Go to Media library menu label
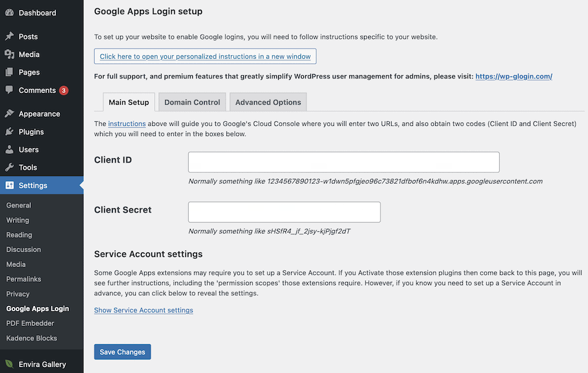This screenshot has height=373, width=588. click(x=29, y=54)
